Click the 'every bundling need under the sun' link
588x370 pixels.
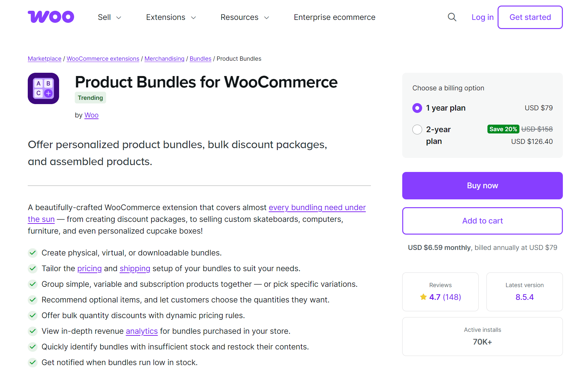(317, 207)
